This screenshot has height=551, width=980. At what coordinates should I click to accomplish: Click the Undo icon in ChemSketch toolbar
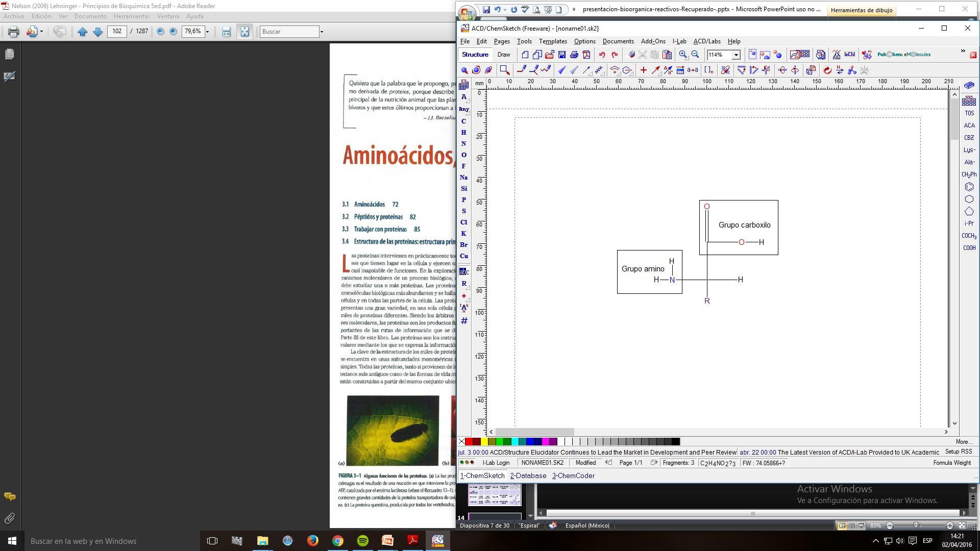pos(602,55)
